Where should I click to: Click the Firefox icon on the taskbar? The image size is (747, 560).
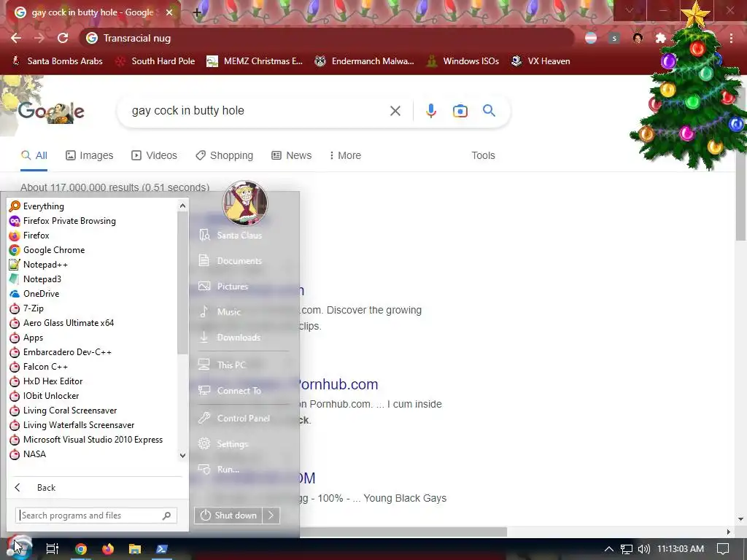coord(108,549)
